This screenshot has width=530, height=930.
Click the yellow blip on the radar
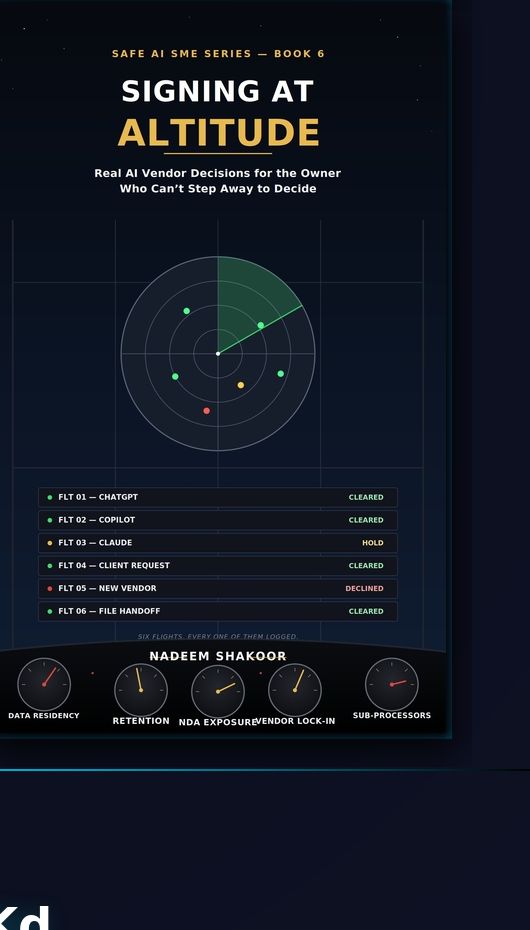pos(241,385)
